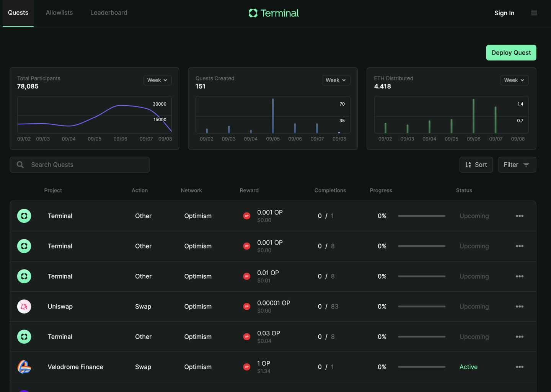The width and height of the screenshot is (551, 392).
Task: Open the three-dot menu for the Uniswap row
Action: click(519, 307)
